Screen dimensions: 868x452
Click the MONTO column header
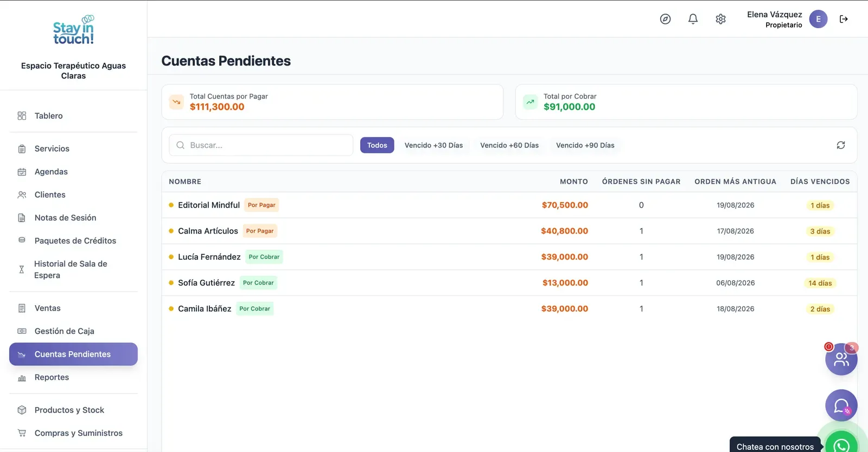[x=574, y=182]
